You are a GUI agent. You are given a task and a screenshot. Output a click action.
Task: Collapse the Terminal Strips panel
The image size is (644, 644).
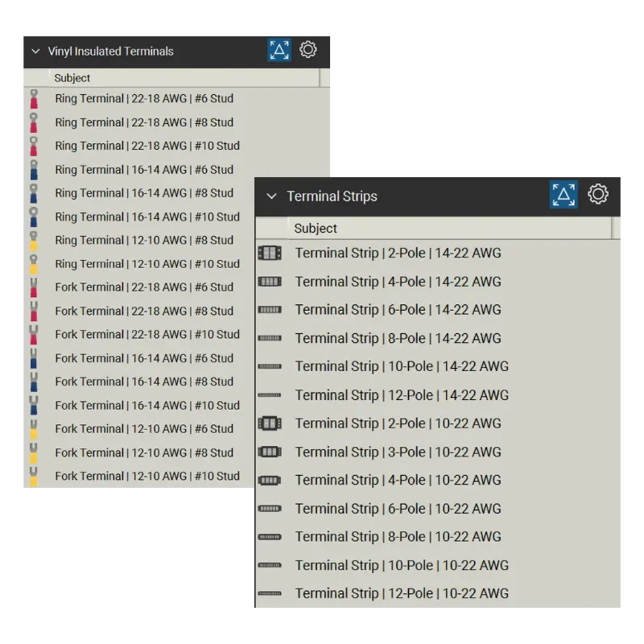[x=271, y=196]
